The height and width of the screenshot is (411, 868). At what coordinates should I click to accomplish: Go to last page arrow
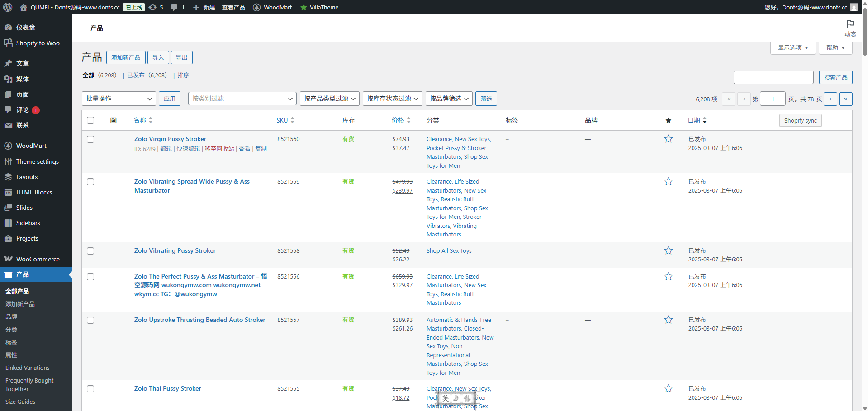846,99
